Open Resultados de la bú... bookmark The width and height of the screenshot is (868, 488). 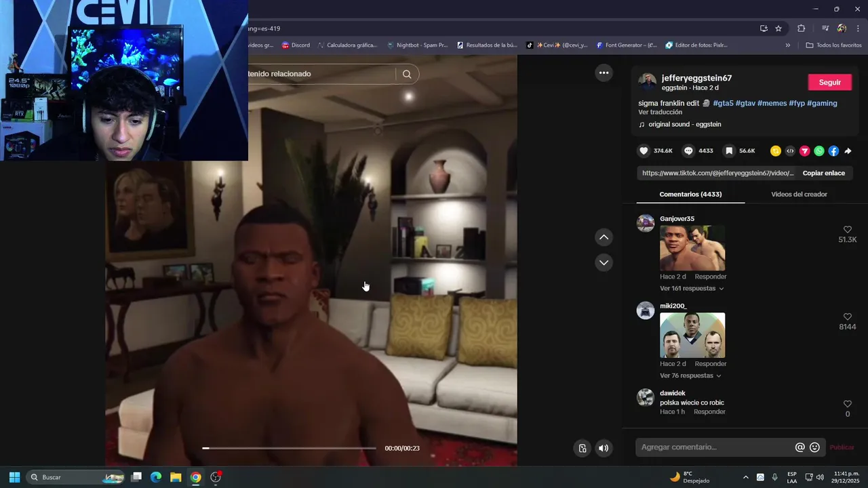487,45
